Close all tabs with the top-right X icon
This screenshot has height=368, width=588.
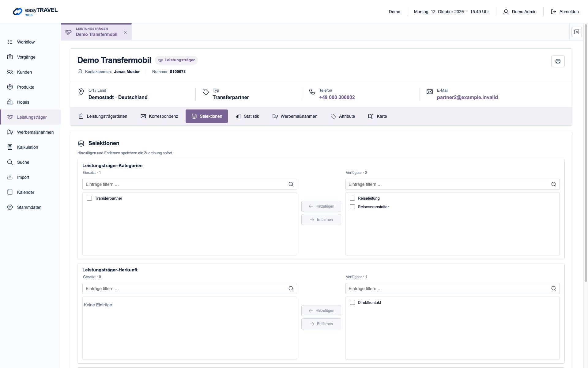coord(576,32)
